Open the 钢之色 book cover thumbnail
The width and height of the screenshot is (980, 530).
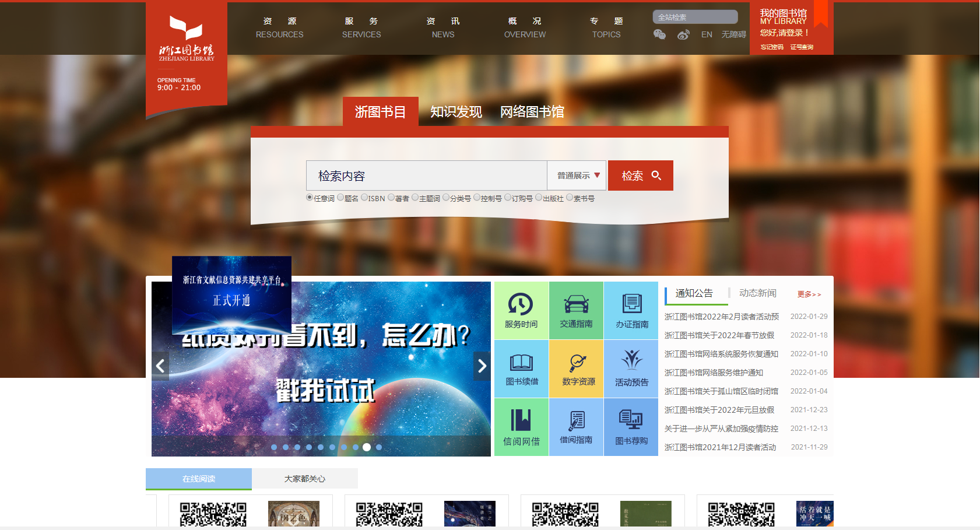coord(294,514)
